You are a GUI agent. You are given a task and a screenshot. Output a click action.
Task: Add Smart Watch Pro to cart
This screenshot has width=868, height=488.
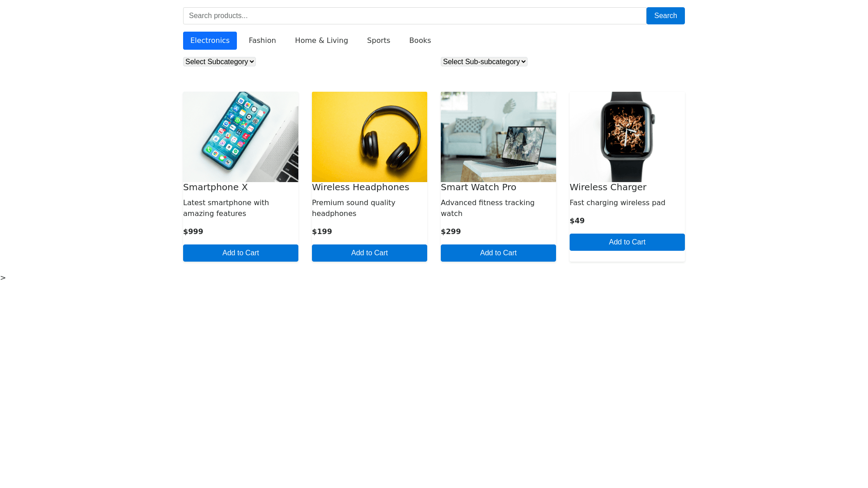pyautogui.click(x=498, y=253)
